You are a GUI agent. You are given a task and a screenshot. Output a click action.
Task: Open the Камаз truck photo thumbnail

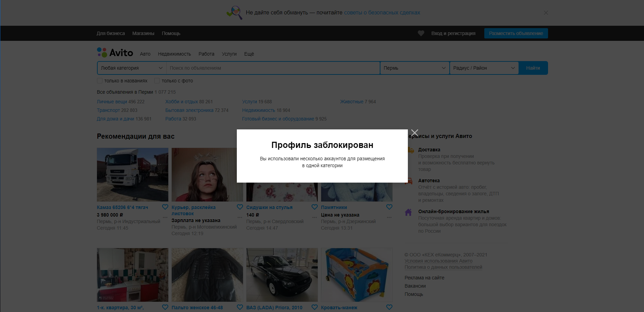133,175
